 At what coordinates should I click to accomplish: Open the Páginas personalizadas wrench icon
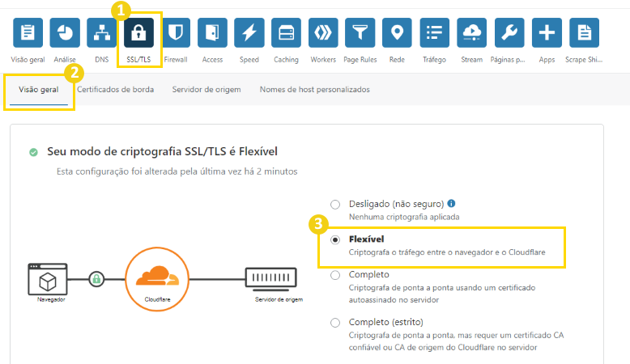[x=509, y=32]
